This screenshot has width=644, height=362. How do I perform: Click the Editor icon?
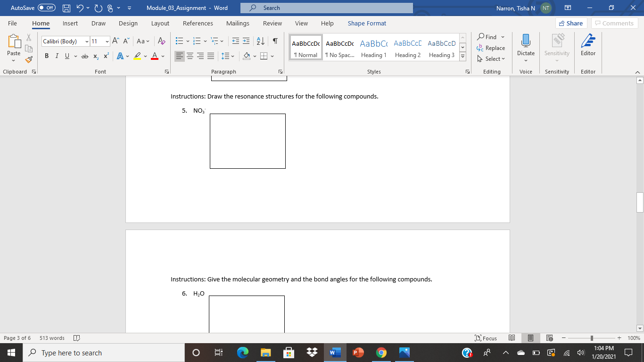click(x=588, y=46)
